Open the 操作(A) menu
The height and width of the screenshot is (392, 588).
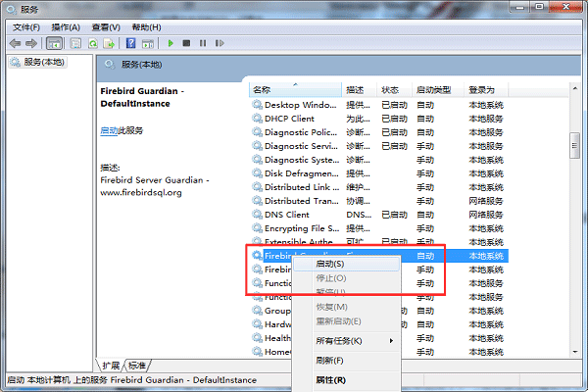click(x=66, y=27)
